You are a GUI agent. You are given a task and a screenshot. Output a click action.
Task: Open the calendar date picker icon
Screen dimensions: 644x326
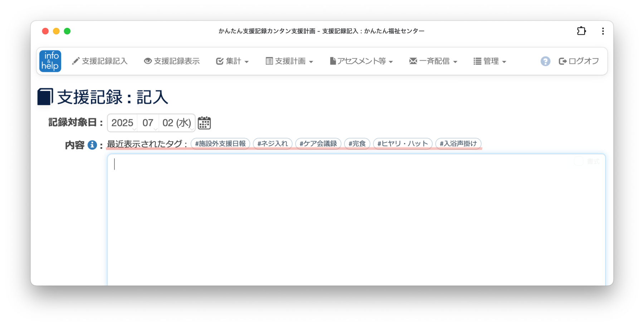[204, 123]
